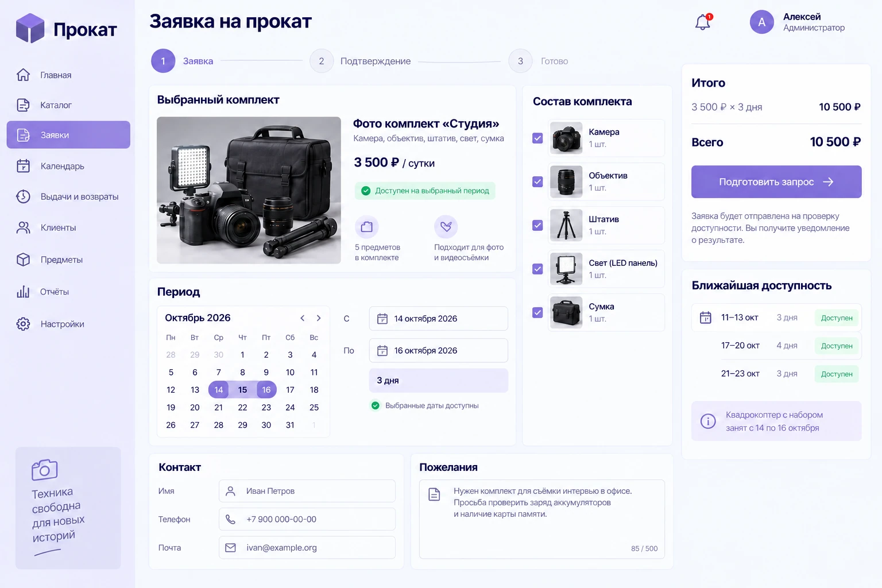Select step 2 Подтверждение

(360, 61)
